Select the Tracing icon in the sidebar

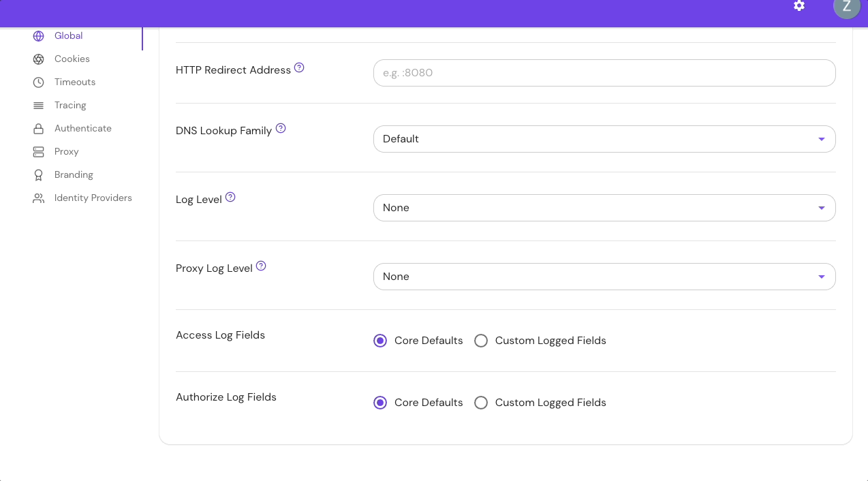39,105
